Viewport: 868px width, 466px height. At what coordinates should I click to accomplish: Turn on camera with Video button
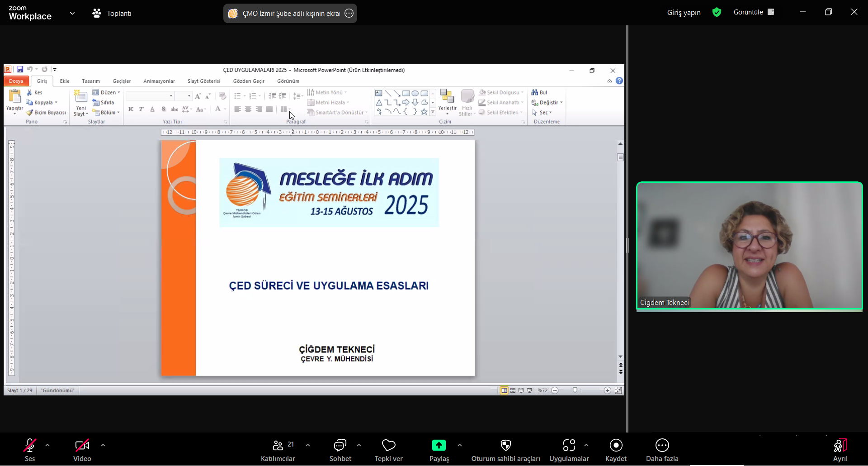coord(82,446)
